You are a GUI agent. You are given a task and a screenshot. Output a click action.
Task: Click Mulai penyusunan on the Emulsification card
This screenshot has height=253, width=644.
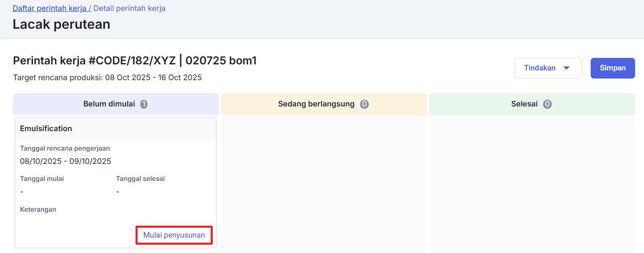coord(174,235)
